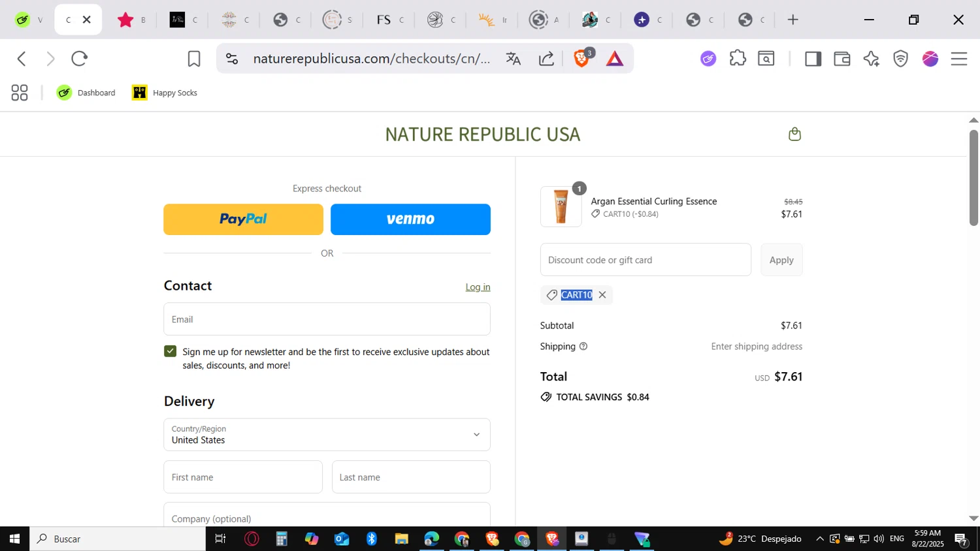Open site settings icon in address bar
Viewport: 980px width, 551px height.
(x=232, y=59)
